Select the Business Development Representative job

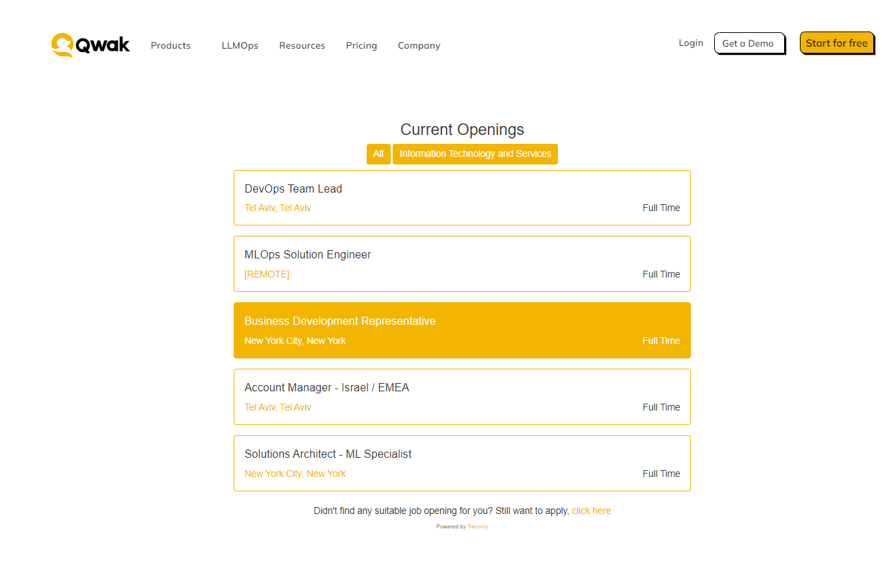click(x=340, y=321)
